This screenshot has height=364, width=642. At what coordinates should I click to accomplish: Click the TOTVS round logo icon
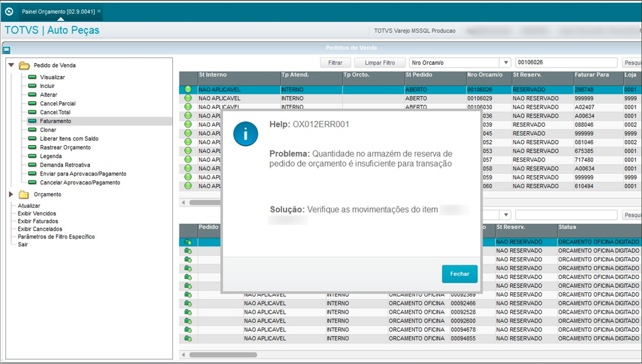(x=9, y=12)
